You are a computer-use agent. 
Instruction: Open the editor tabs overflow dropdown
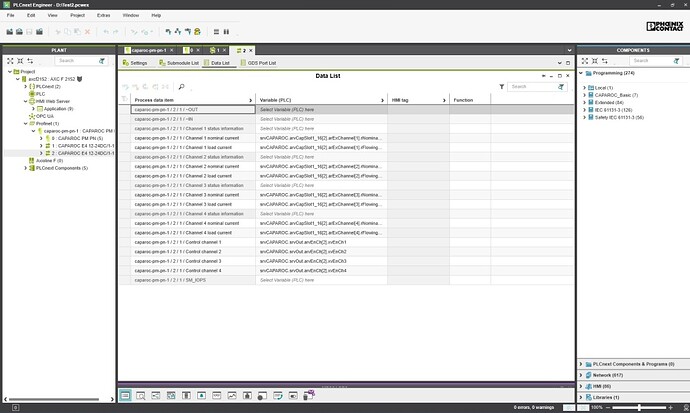click(x=569, y=50)
